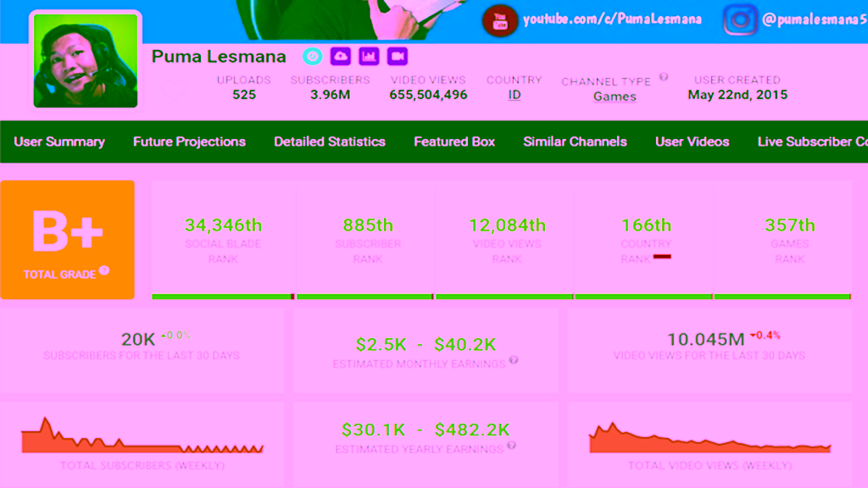Image resolution: width=868 pixels, height=488 pixels.
Task: Click the Total Video Views weekly chart
Action: [709, 438]
